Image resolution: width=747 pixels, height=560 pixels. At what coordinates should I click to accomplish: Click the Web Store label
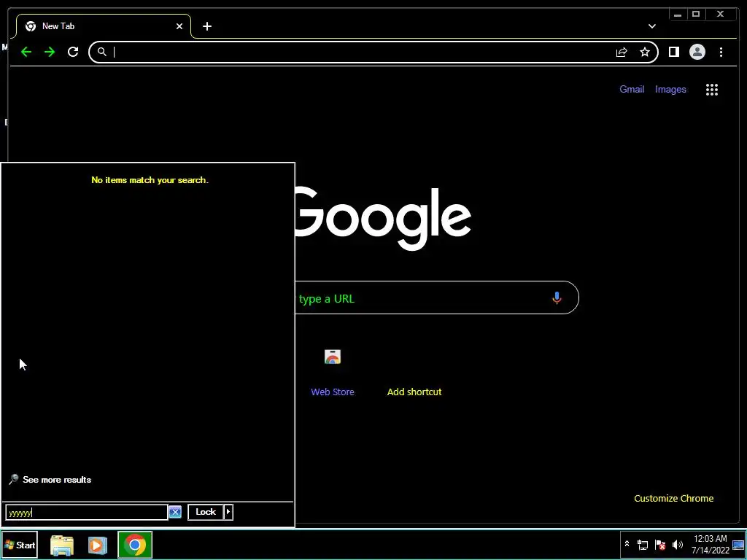point(333,392)
